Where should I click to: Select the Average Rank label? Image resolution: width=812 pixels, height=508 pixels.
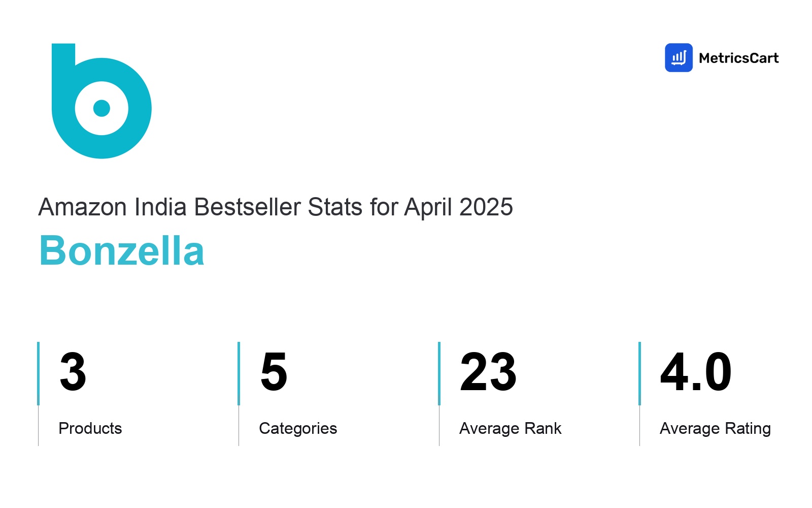coord(511,428)
